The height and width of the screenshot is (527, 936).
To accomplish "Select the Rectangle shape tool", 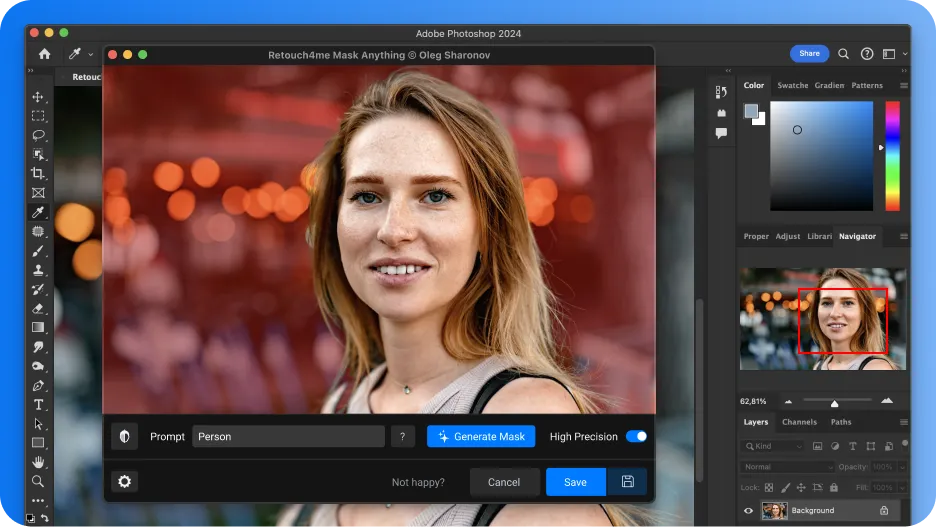I will (38, 443).
